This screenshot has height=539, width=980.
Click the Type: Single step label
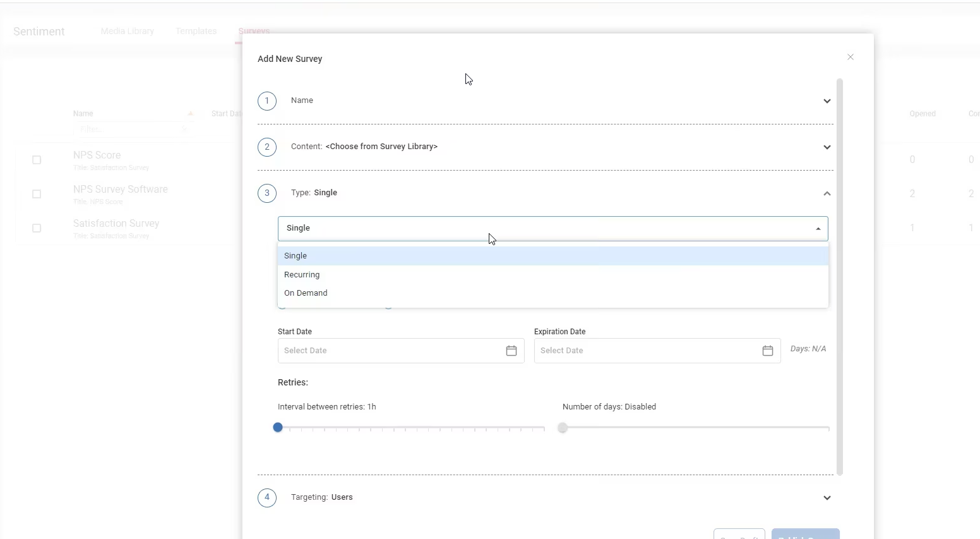click(x=314, y=193)
